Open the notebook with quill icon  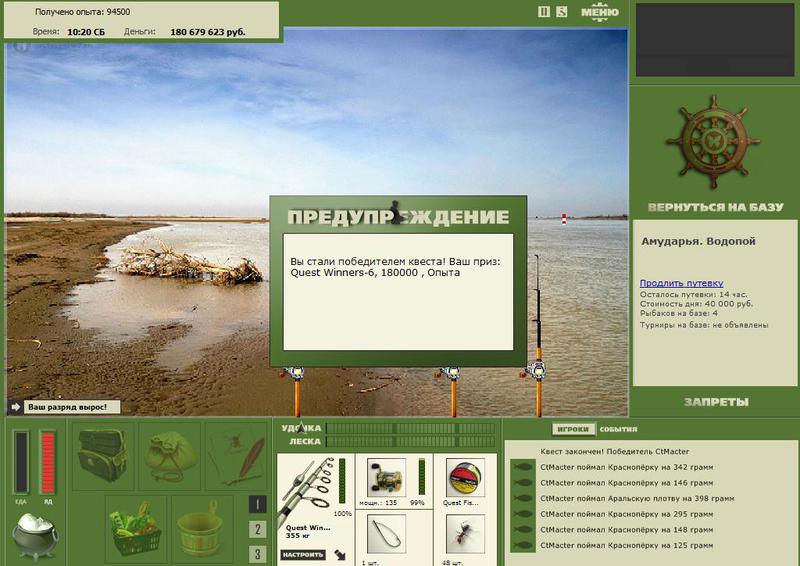point(236,455)
